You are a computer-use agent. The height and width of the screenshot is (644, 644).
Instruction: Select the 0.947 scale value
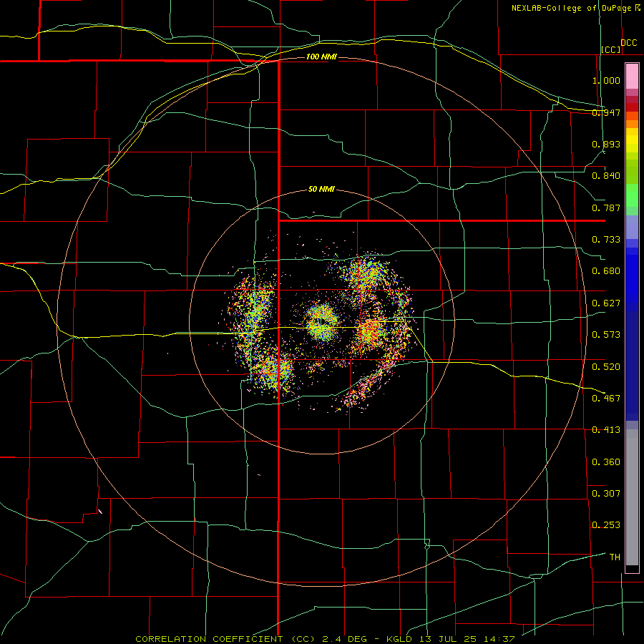(606, 112)
